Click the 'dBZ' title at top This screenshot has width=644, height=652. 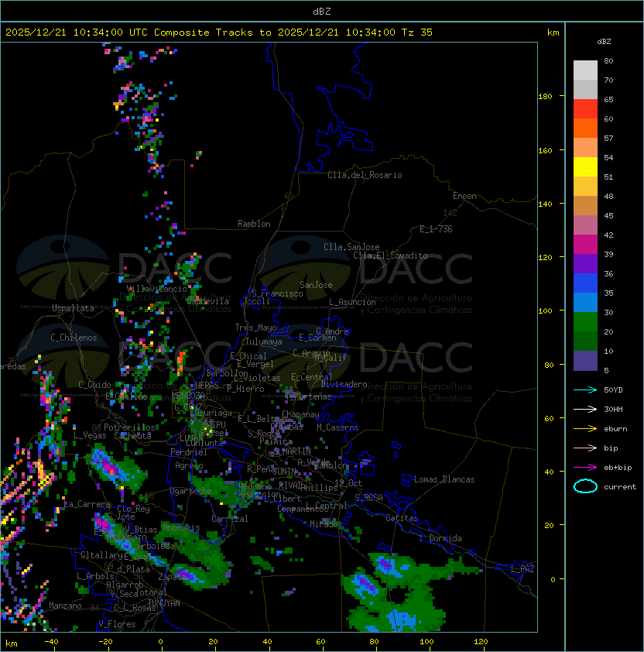[x=322, y=12]
